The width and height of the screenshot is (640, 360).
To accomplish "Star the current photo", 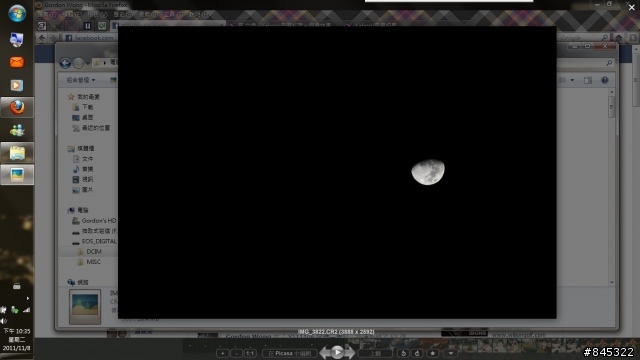I will (x=433, y=353).
